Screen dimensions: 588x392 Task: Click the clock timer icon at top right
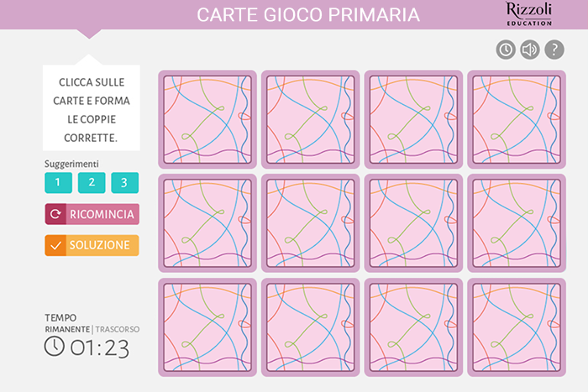pos(506,50)
